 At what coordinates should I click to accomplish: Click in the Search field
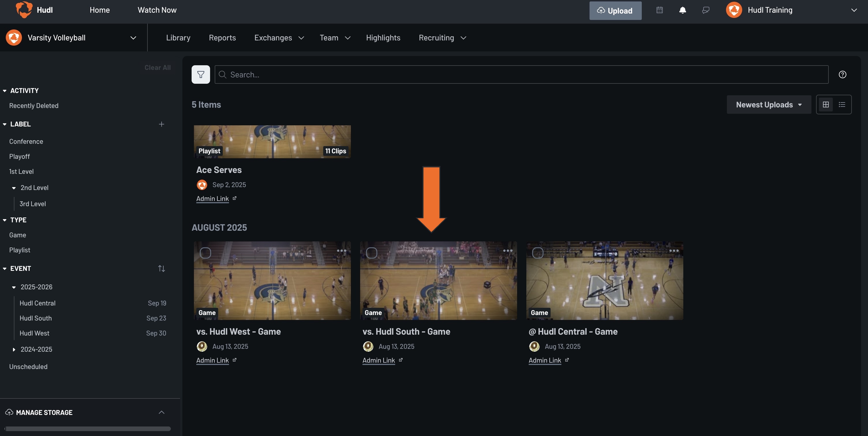[521, 74]
